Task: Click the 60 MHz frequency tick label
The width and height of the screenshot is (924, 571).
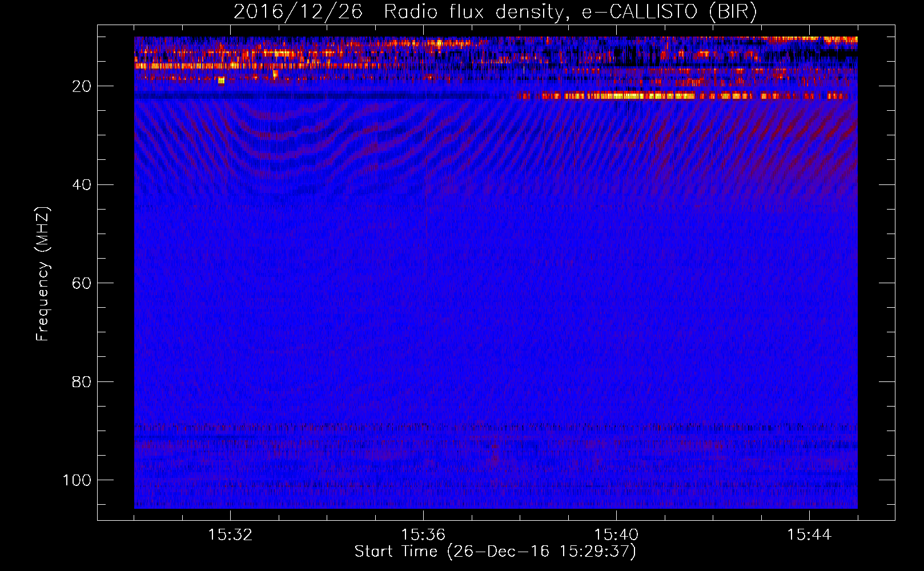Action: 82,283
